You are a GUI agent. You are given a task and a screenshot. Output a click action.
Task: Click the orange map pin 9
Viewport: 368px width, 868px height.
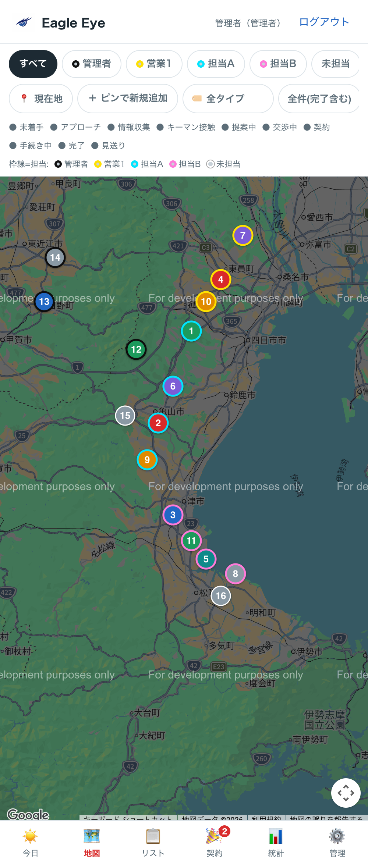[147, 460]
